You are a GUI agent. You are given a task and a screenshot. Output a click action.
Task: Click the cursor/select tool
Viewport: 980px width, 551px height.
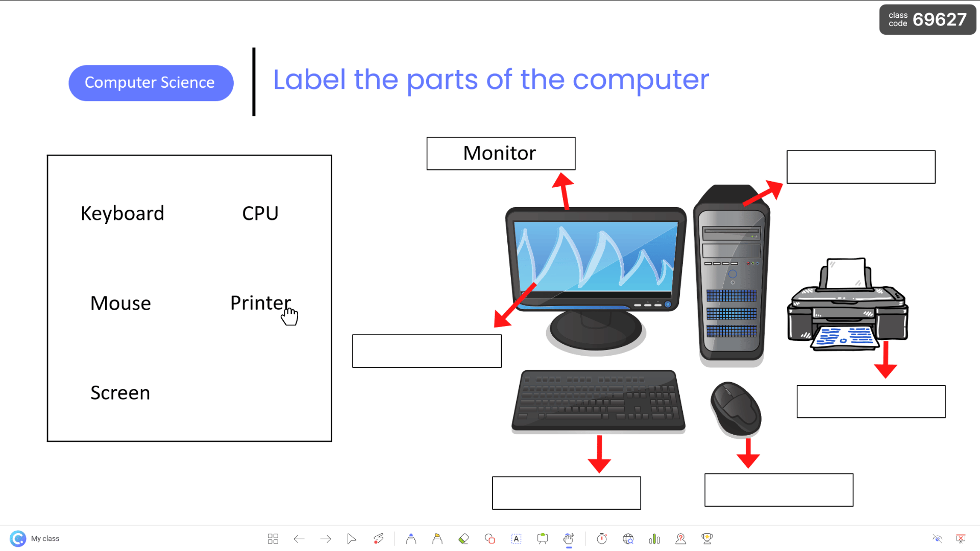pyautogui.click(x=351, y=538)
